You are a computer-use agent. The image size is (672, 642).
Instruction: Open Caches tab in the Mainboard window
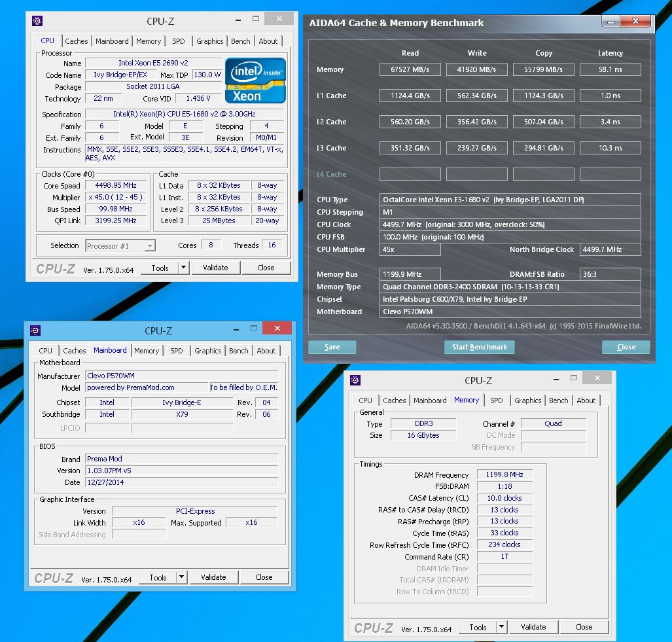pyautogui.click(x=75, y=351)
